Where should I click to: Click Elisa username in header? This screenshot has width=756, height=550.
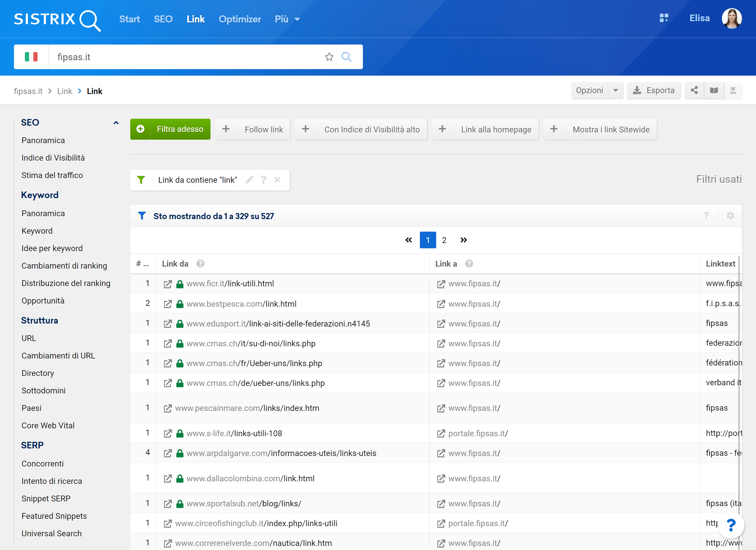(x=699, y=18)
